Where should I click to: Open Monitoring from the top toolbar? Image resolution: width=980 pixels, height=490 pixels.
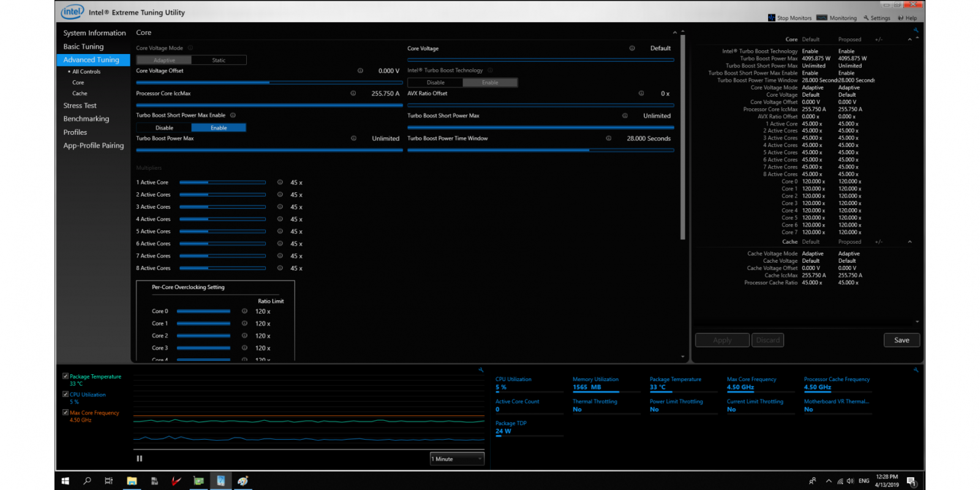coord(837,18)
